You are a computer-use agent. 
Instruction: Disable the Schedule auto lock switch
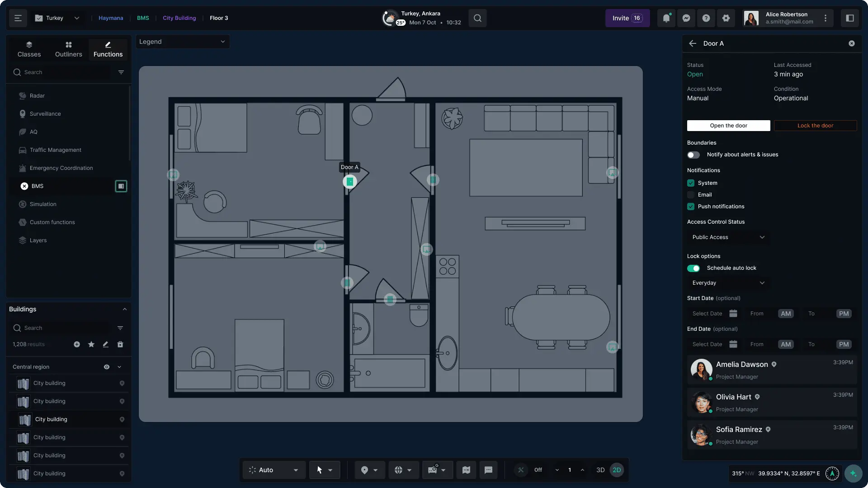[693, 268]
